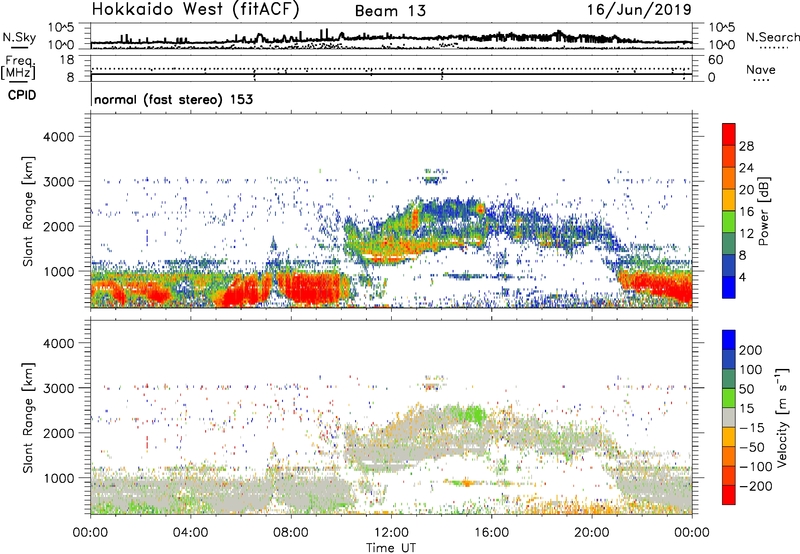Click the N.Sky legend label
This screenshot has width=800, height=554.
point(19,37)
